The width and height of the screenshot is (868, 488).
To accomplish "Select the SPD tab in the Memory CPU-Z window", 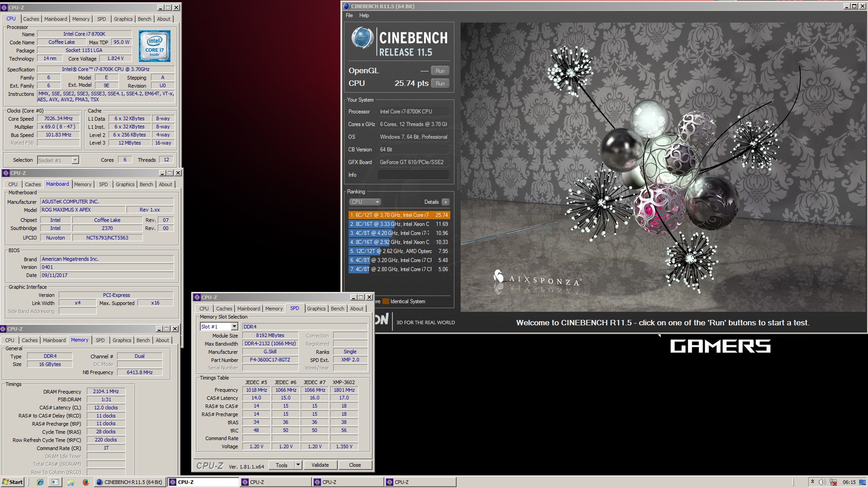I will pyautogui.click(x=100, y=340).
